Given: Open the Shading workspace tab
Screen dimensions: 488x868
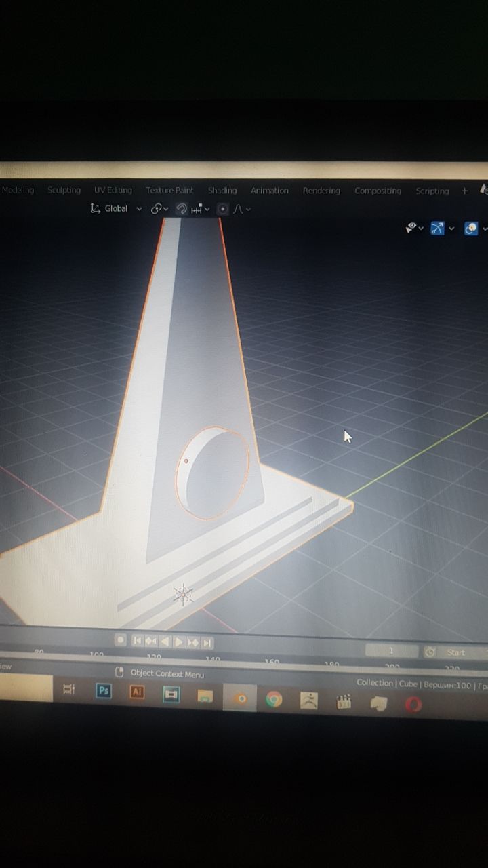Looking at the screenshot, I should 222,191.
